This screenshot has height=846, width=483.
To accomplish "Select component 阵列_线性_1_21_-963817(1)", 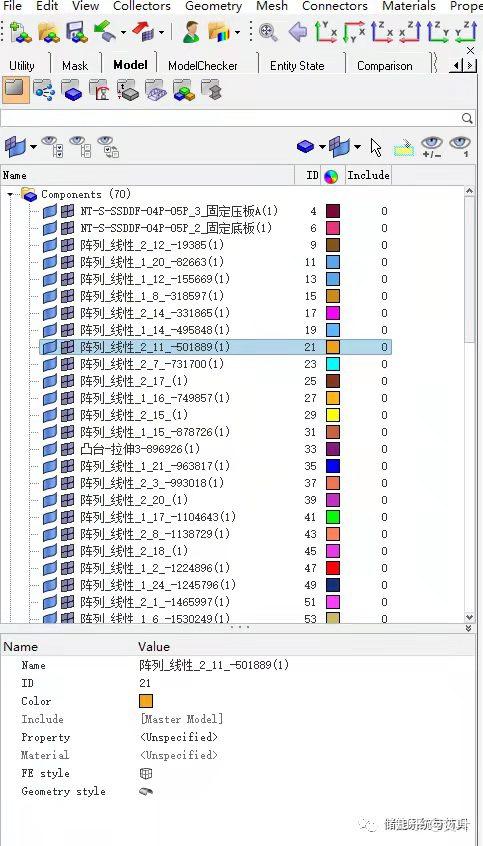I will click(x=155, y=466).
